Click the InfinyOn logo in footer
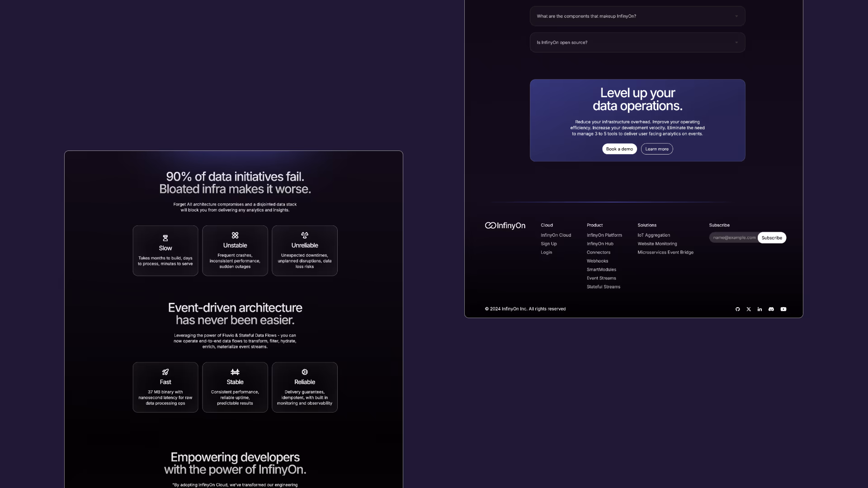 (x=505, y=225)
